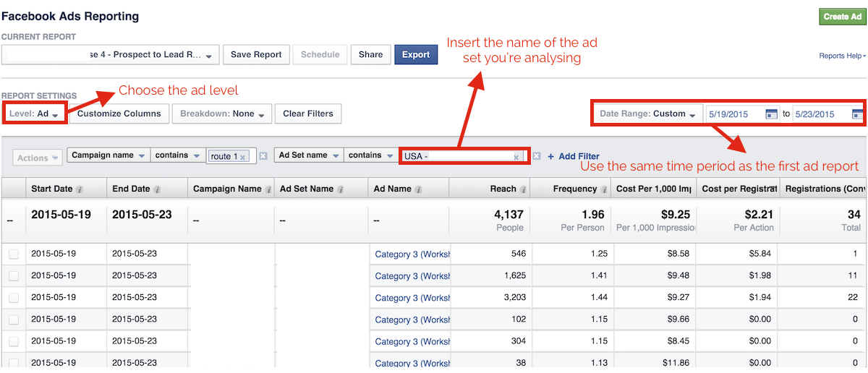Open the 'contains' dropdown beside Campaign name
The height and width of the screenshot is (373, 868).
[x=177, y=155]
